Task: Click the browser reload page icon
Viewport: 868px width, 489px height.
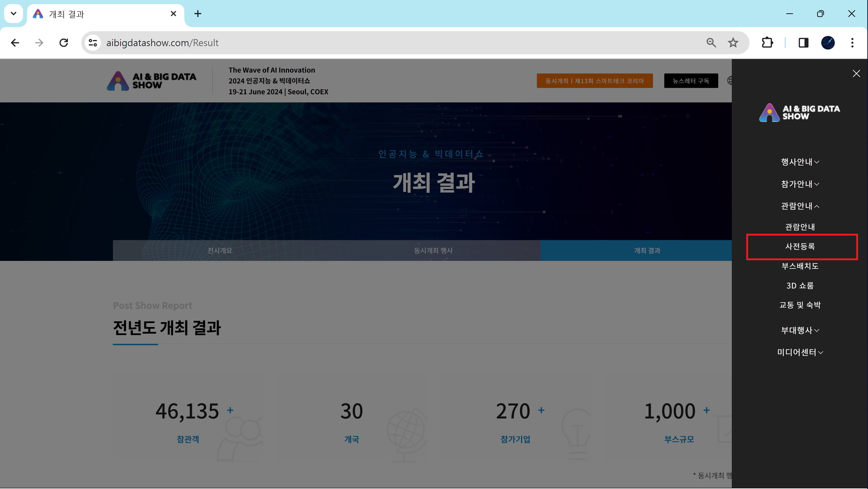Action: 64,43
